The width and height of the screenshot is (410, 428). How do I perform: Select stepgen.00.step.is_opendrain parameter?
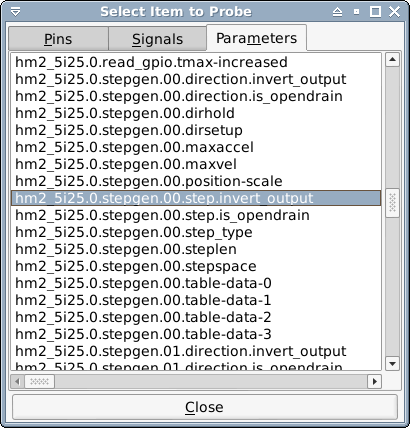(196, 215)
